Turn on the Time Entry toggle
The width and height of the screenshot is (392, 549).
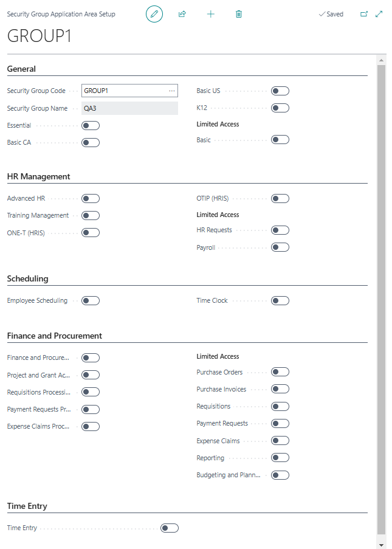pyautogui.click(x=169, y=528)
